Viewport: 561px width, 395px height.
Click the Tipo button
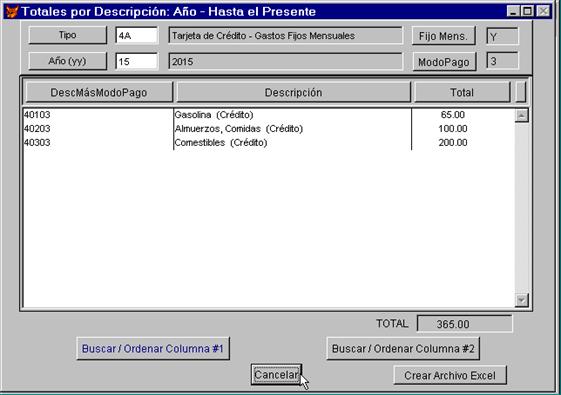coord(68,35)
